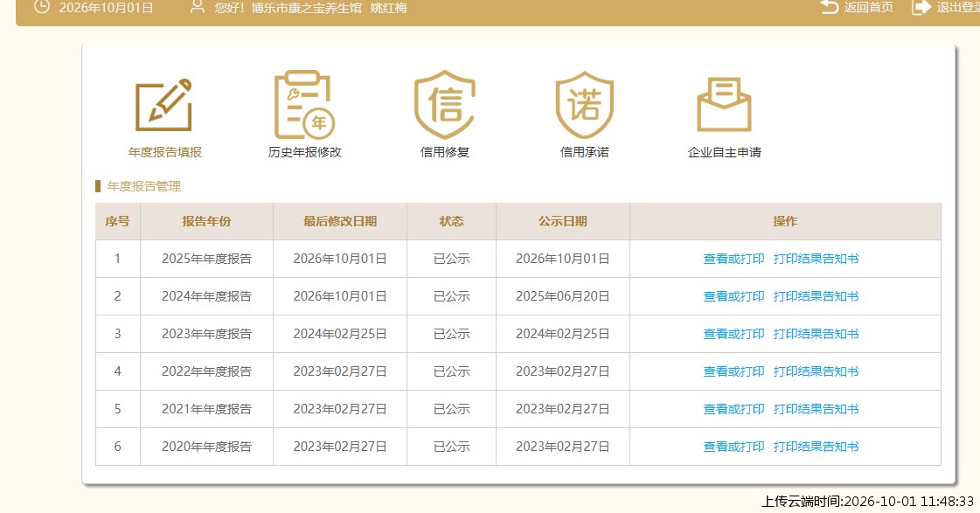Print result notice for 2023年年度报告
The width and height of the screenshot is (980, 513).
click(x=817, y=334)
